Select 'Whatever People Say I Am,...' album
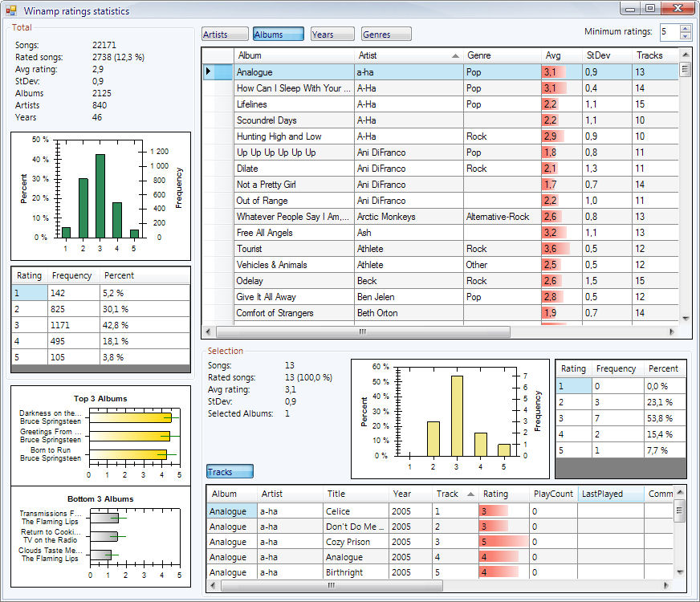The height and width of the screenshot is (602, 700). (294, 217)
